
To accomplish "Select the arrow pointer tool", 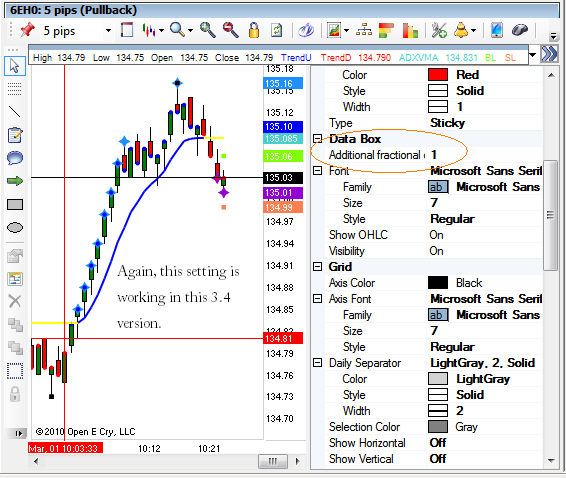I will tap(15, 66).
